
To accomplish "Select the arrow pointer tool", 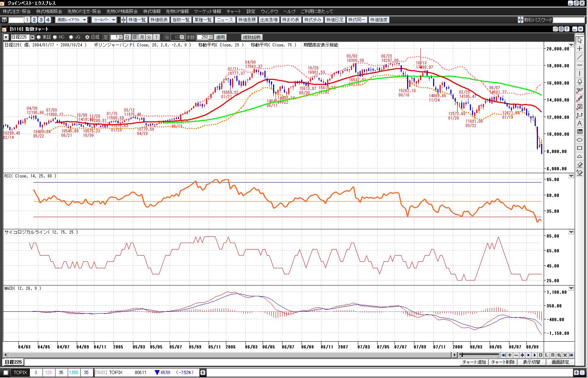I will (x=580, y=40).
